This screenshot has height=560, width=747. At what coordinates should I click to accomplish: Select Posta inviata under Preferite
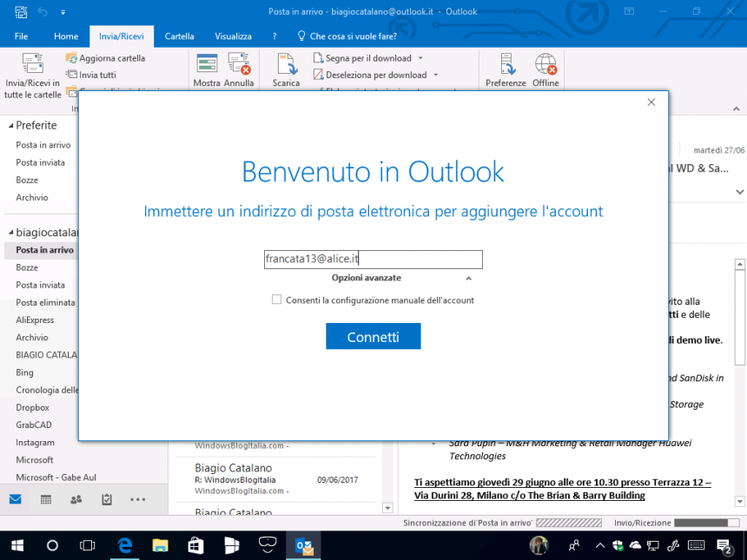[40, 162]
